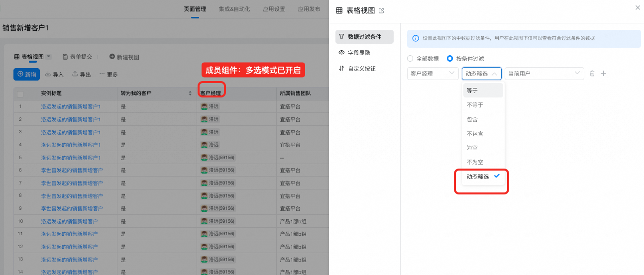Click the edit pencil icon beside 表格视图 title
This screenshot has height=275, width=644.
382,10
